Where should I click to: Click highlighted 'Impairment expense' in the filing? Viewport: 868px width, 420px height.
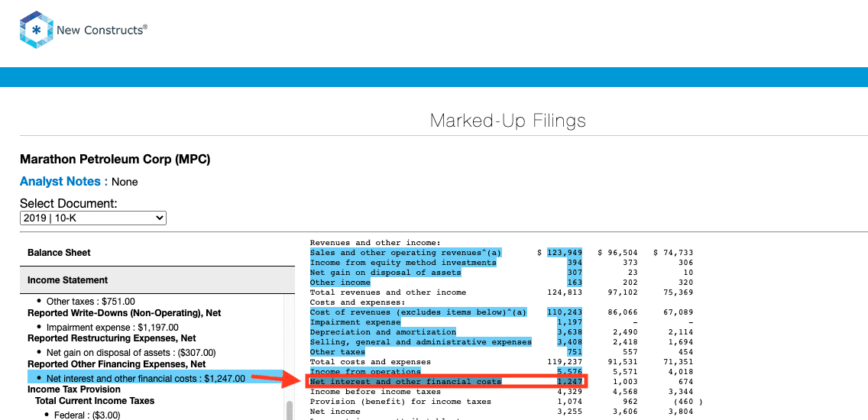(355, 322)
